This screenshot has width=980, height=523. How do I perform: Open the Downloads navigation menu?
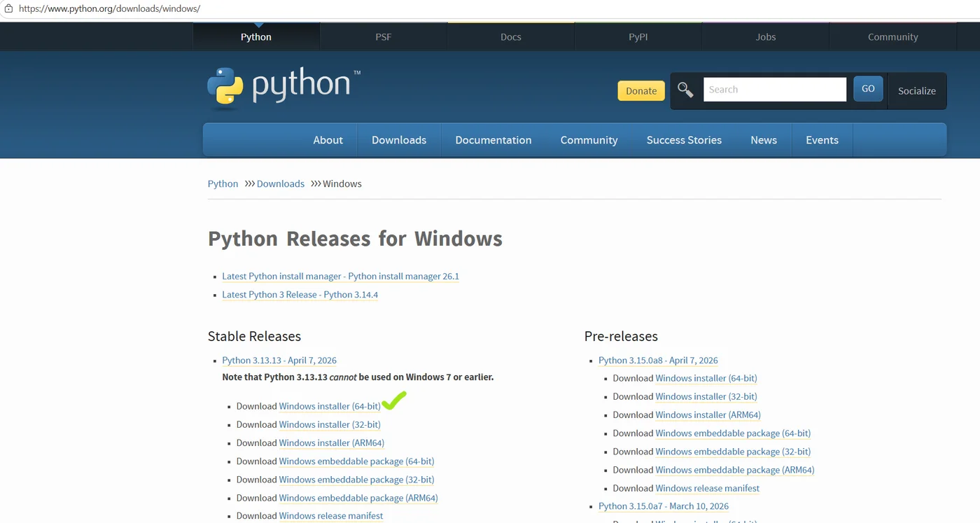tap(399, 140)
